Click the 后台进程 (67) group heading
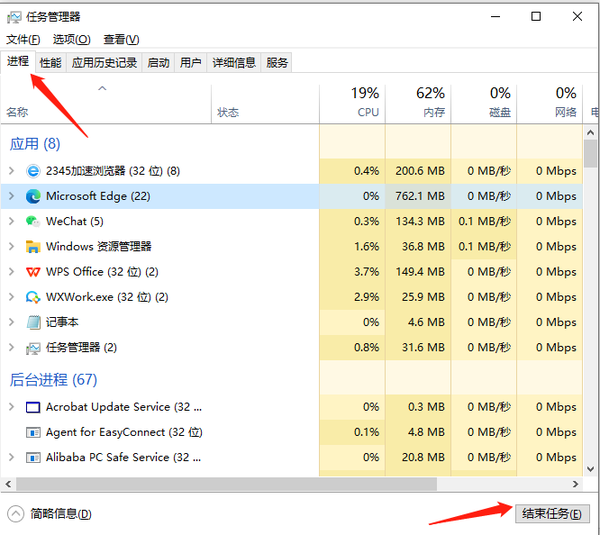 (53, 380)
